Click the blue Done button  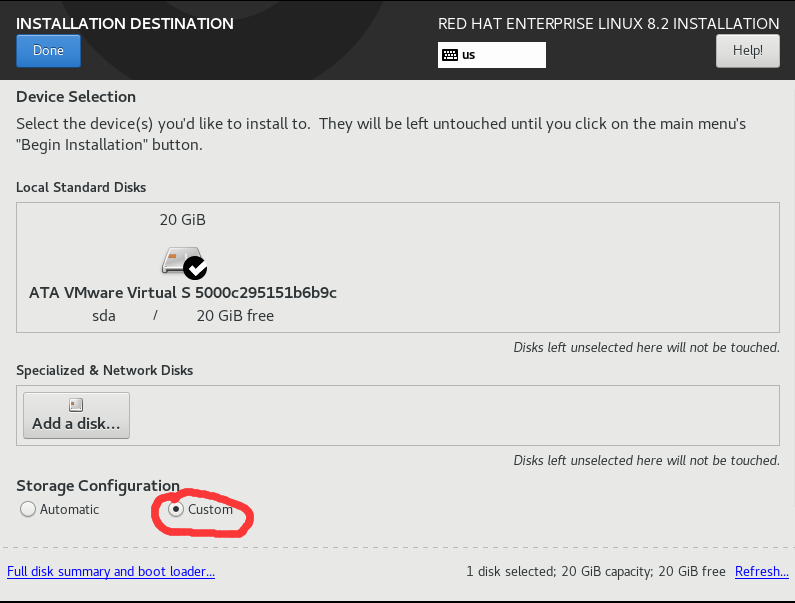click(48, 51)
